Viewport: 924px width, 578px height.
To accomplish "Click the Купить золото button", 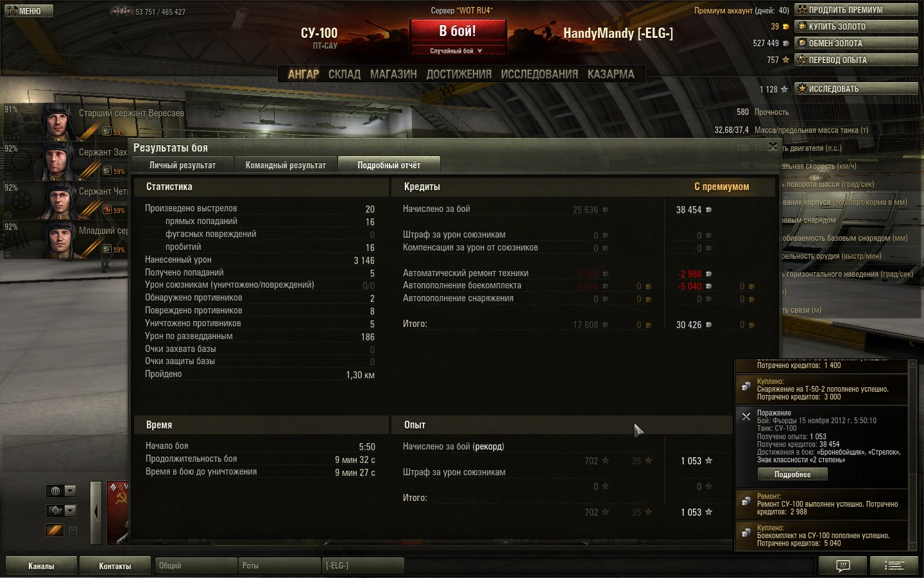I will point(856,26).
